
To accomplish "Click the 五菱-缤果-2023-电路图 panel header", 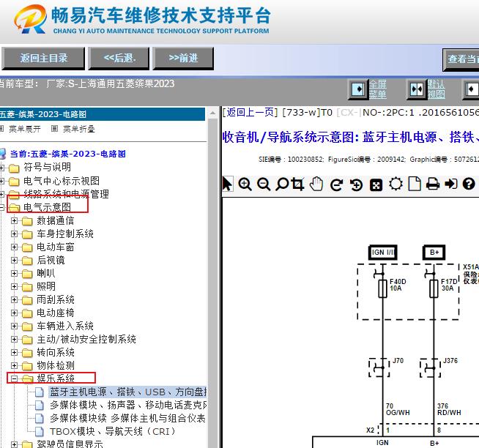I will (x=103, y=114).
